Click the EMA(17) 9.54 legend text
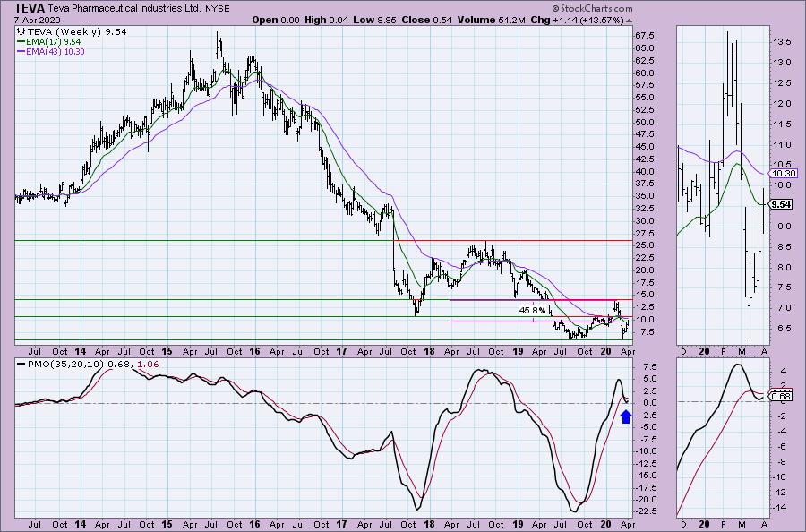This screenshot has height=532, width=806. (55, 41)
